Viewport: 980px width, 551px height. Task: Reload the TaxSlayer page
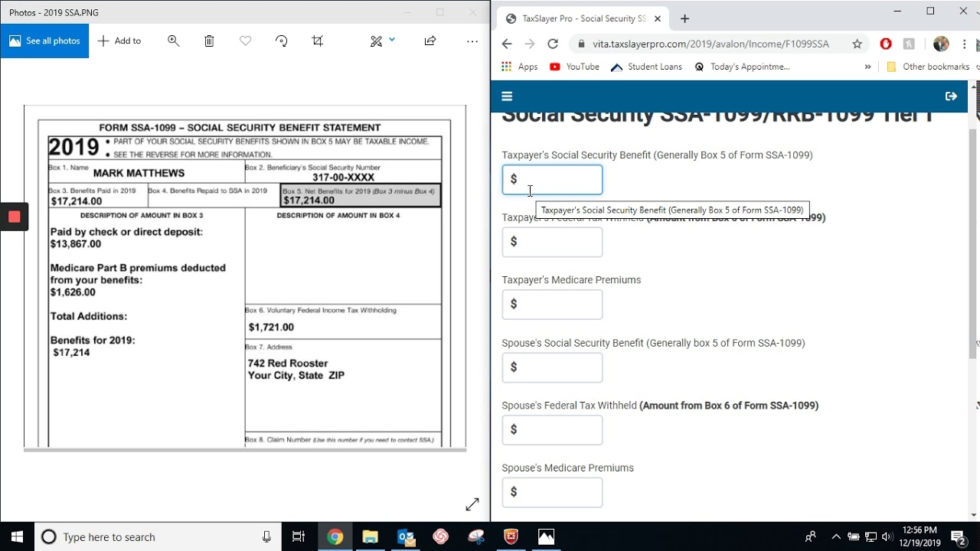553,44
